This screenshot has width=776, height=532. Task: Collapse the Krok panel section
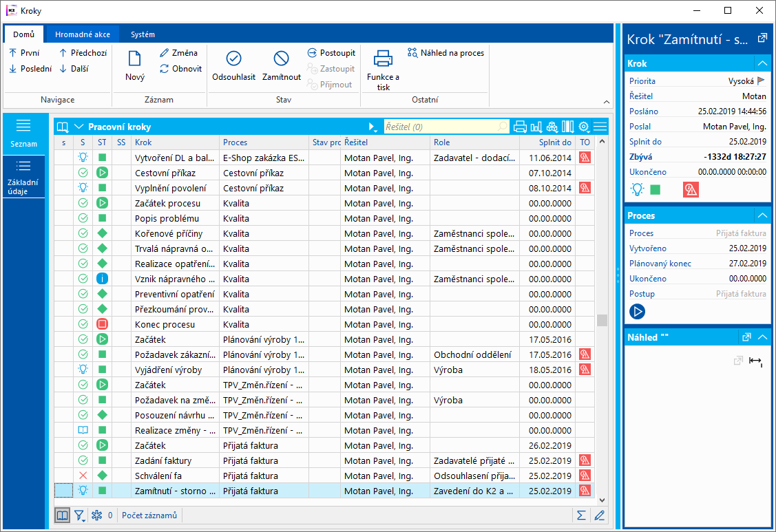point(762,63)
